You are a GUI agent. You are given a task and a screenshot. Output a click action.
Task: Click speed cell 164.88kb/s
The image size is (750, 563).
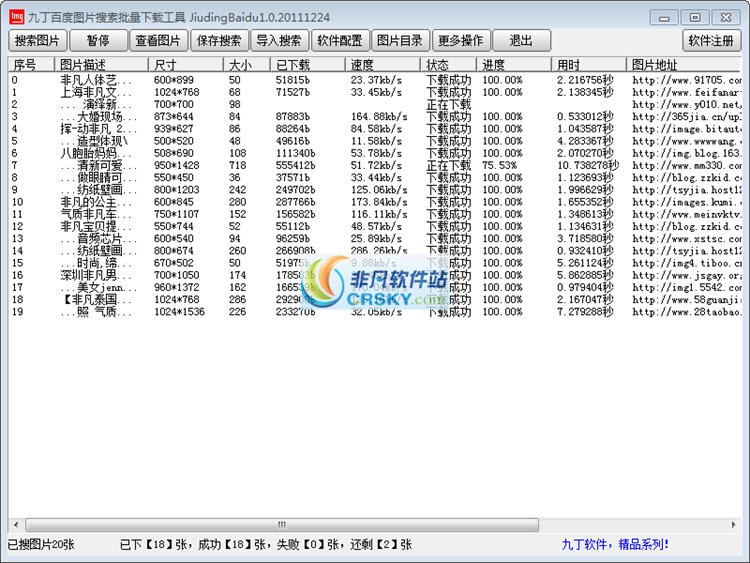pos(379,116)
